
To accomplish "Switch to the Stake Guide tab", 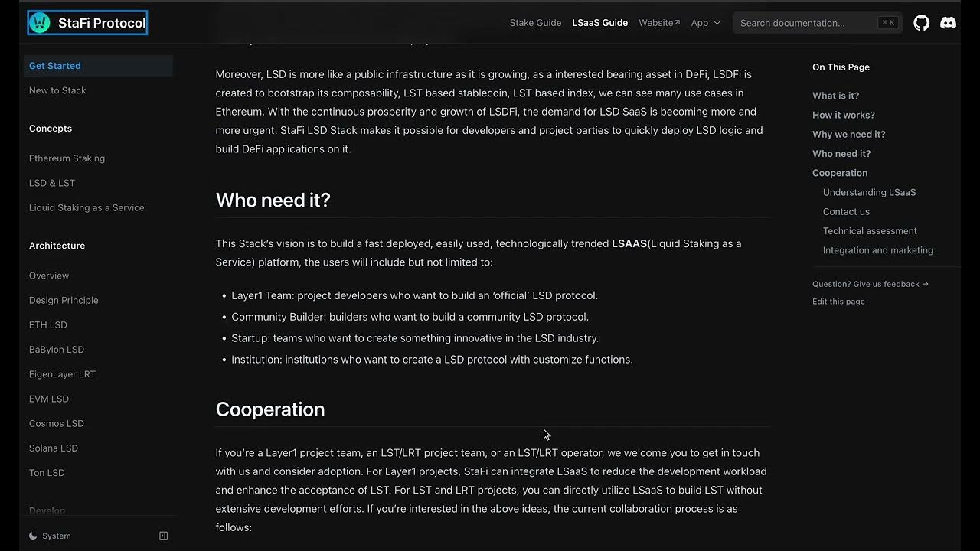I will [x=535, y=23].
